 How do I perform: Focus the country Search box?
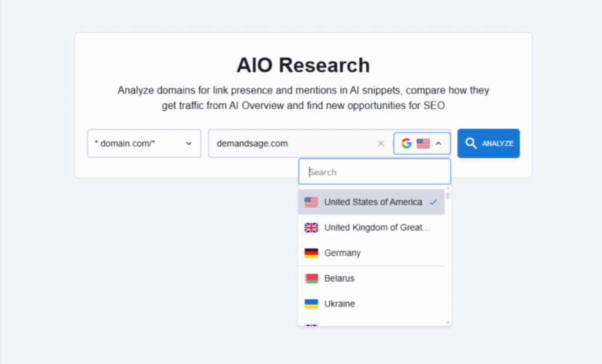tap(374, 172)
